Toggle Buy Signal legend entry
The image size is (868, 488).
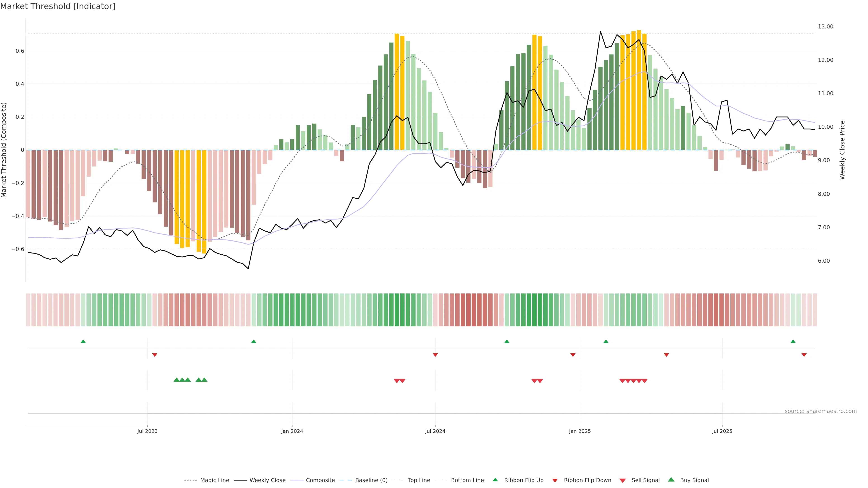coord(694,480)
